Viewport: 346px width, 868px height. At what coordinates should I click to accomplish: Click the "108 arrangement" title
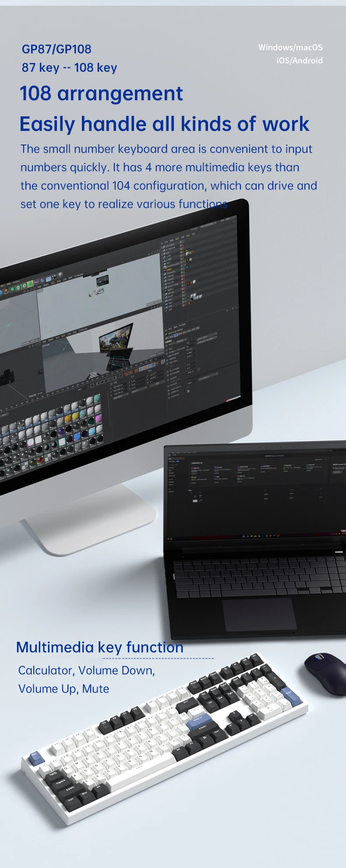point(101,94)
